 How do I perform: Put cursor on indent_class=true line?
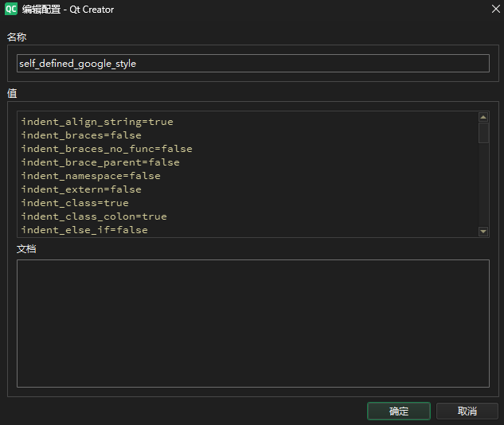click(75, 203)
